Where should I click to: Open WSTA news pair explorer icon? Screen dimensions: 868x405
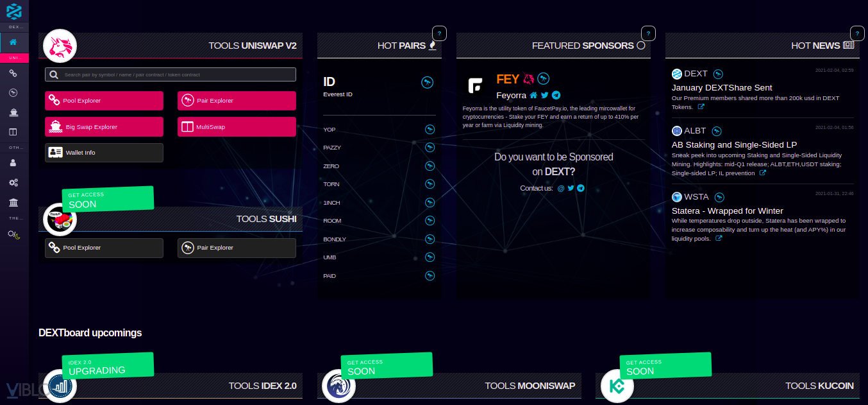[720, 198]
